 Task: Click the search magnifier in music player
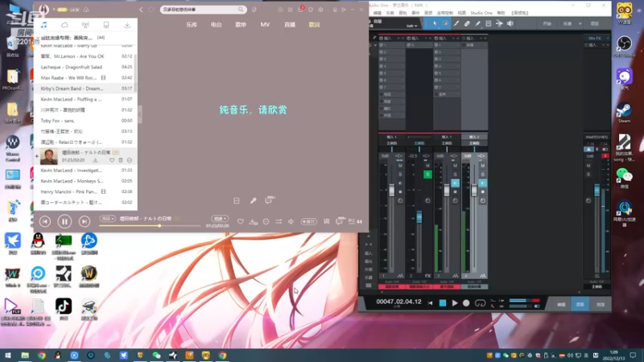[x=241, y=10]
